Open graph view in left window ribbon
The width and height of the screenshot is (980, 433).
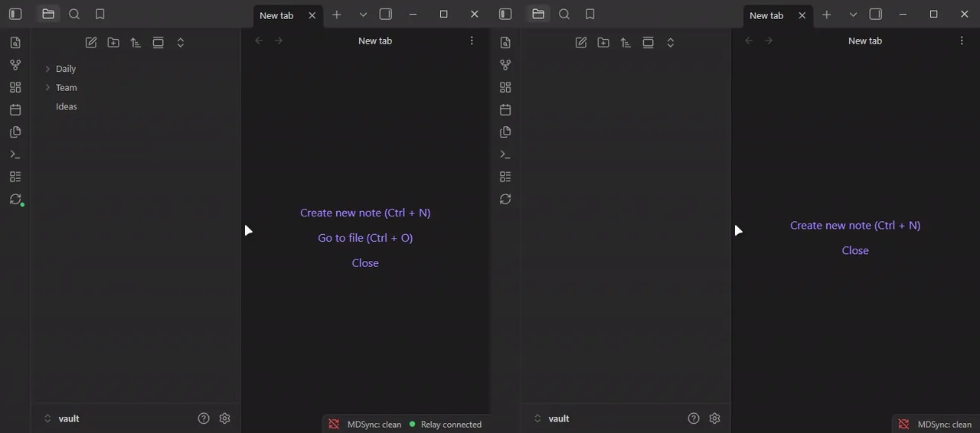click(x=15, y=65)
